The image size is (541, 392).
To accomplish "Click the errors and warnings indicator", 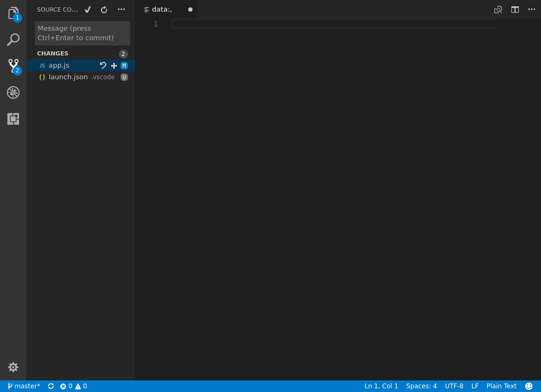I will tap(72, 386).
